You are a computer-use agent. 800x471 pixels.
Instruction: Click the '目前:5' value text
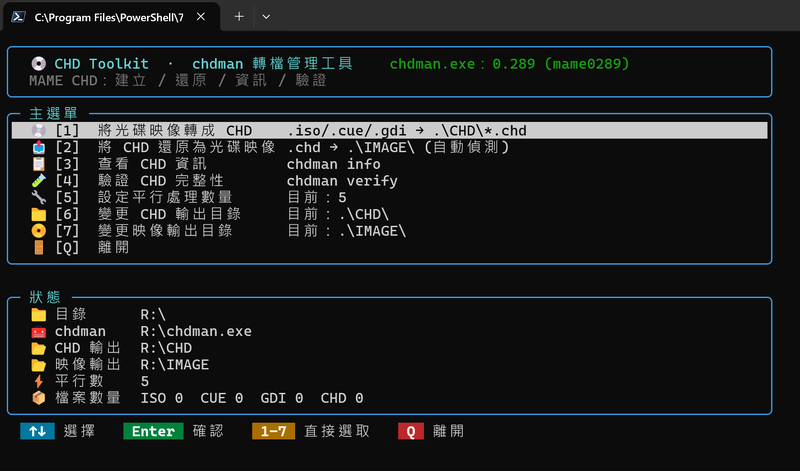point(316,197)
